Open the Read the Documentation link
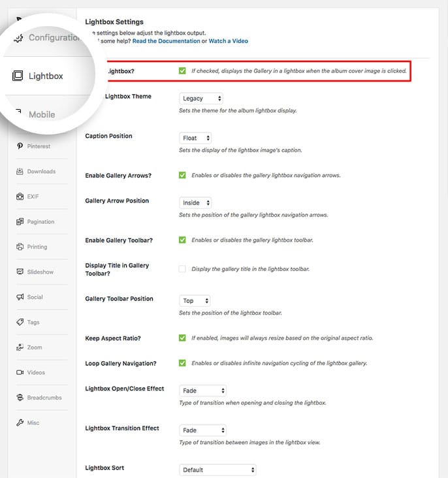 (x=167, y=41)
